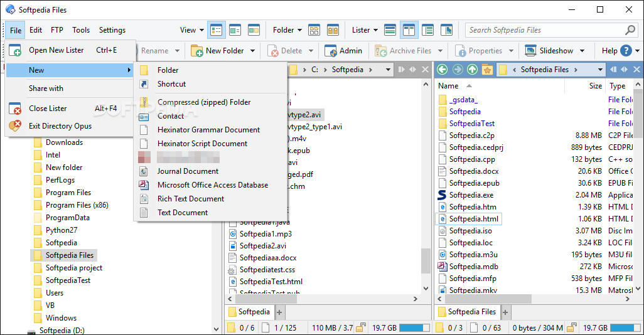Choose Exit Directory Opus

(70, 126)
